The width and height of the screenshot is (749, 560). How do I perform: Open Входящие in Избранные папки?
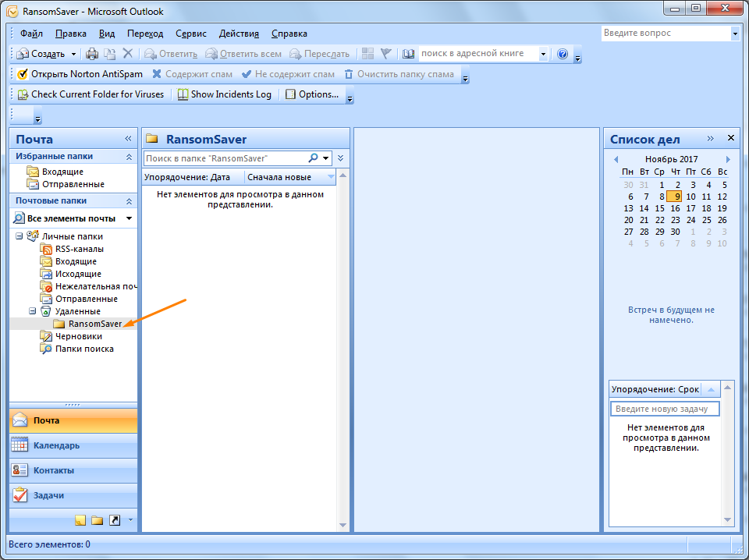coord(62,172)
